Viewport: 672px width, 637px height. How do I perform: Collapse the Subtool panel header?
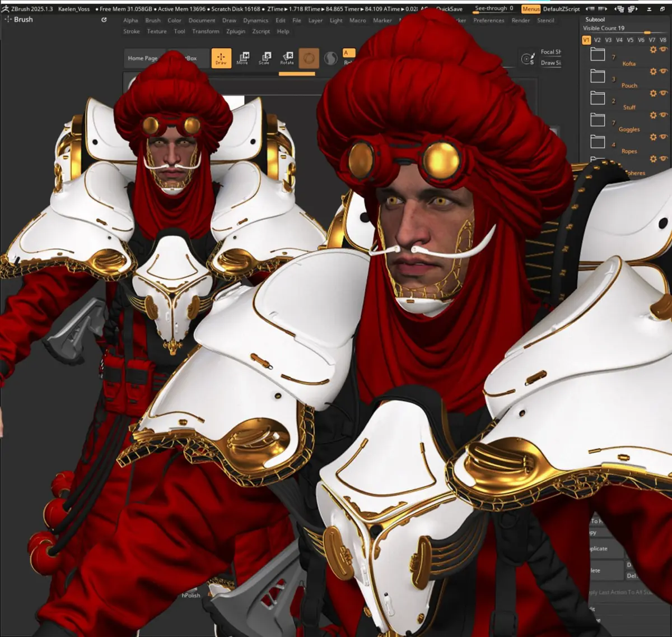(595, 19)
